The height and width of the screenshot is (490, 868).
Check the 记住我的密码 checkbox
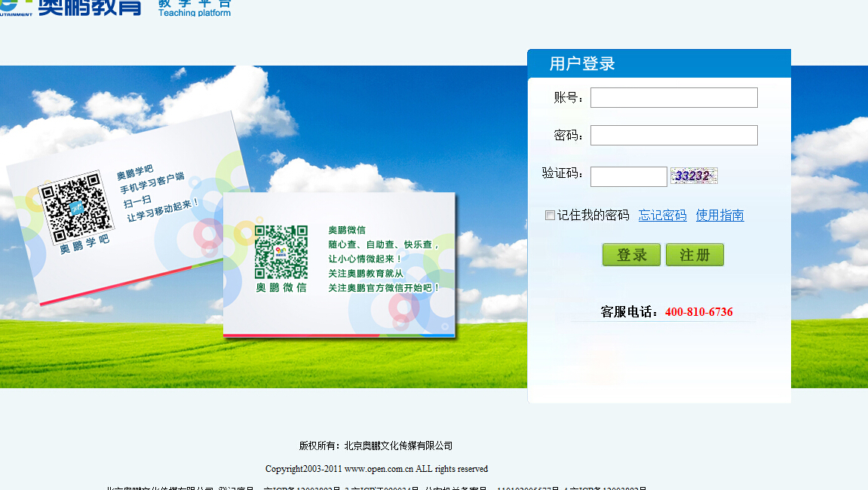tap(550, 216)
